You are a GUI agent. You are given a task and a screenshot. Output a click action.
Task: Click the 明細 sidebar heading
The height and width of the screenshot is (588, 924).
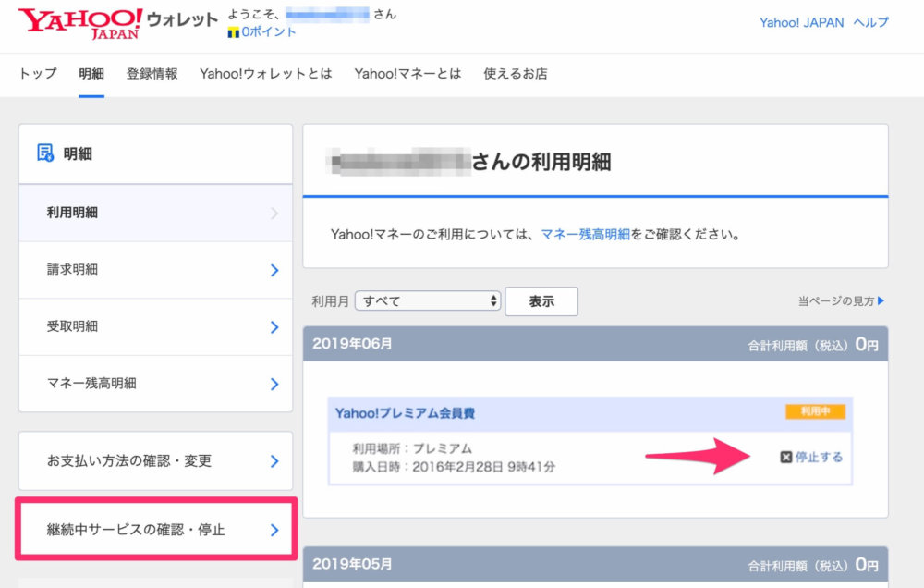tap(78, 153)
